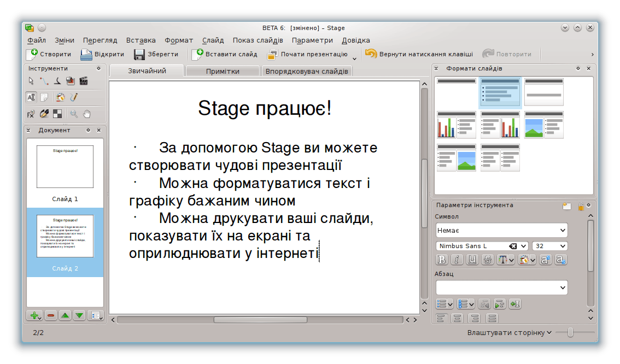Choose the calligraphy pen tool

pyautogui.click(x=57, y=81)
